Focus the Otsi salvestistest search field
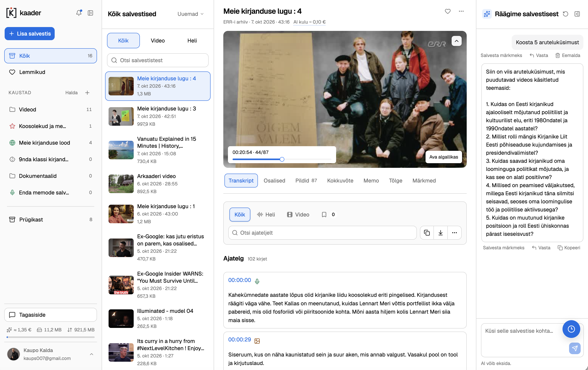The height and width of the screenshot is (370, 588). tap(158, 60)
